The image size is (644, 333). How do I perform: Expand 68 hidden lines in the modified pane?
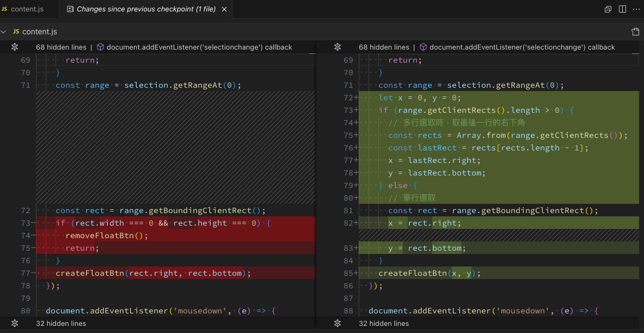coord(337,47)
